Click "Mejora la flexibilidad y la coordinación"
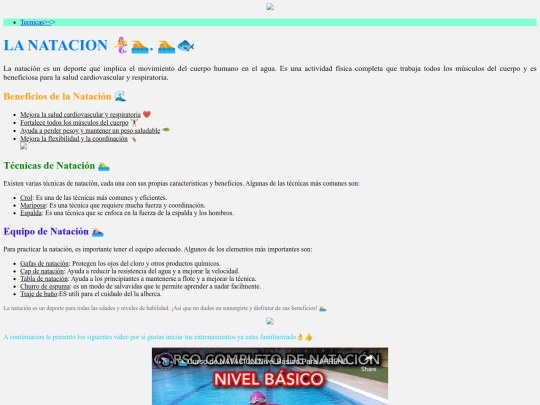Screen dimensions: 540x405 tap(74, 139)
